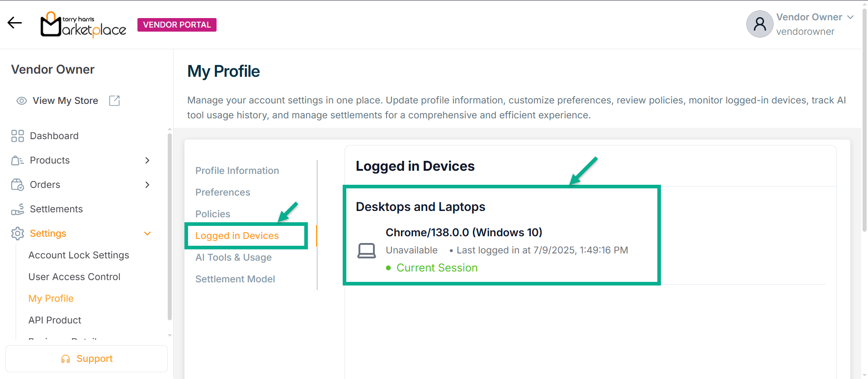Select the Preferences tab
The image size is (868, 379).
point(222,192)
